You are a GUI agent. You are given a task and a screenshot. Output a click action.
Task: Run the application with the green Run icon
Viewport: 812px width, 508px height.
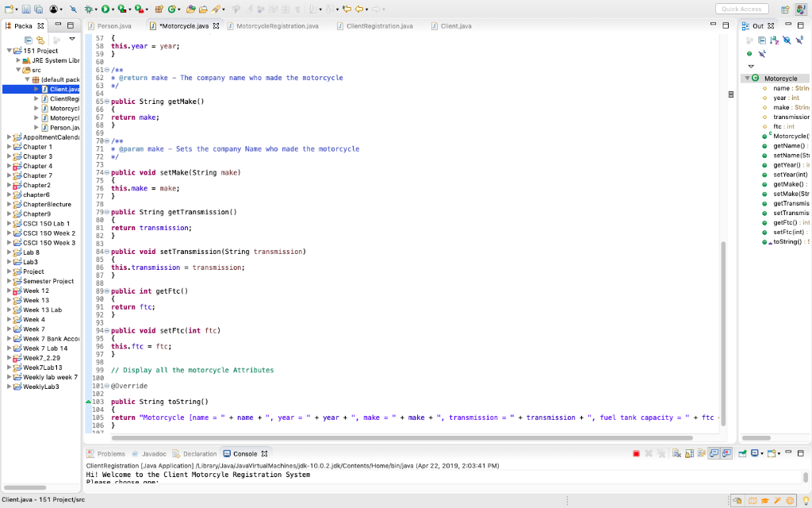tap(105, 10)
